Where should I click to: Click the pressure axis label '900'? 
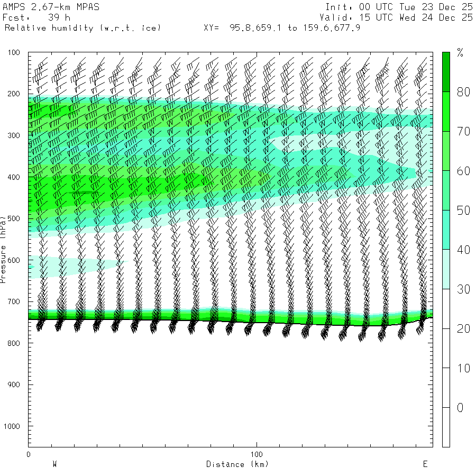click(14, 385)
